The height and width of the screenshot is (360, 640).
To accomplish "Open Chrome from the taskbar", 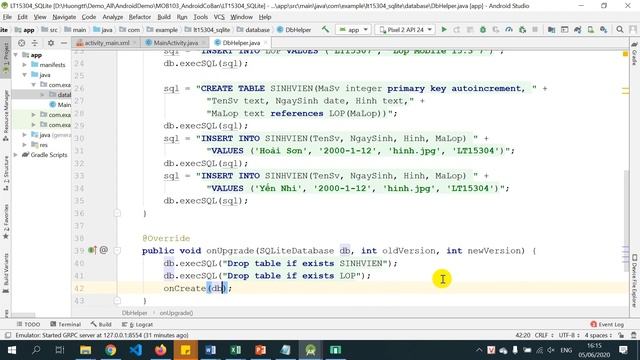I will [x=110, y=350].
